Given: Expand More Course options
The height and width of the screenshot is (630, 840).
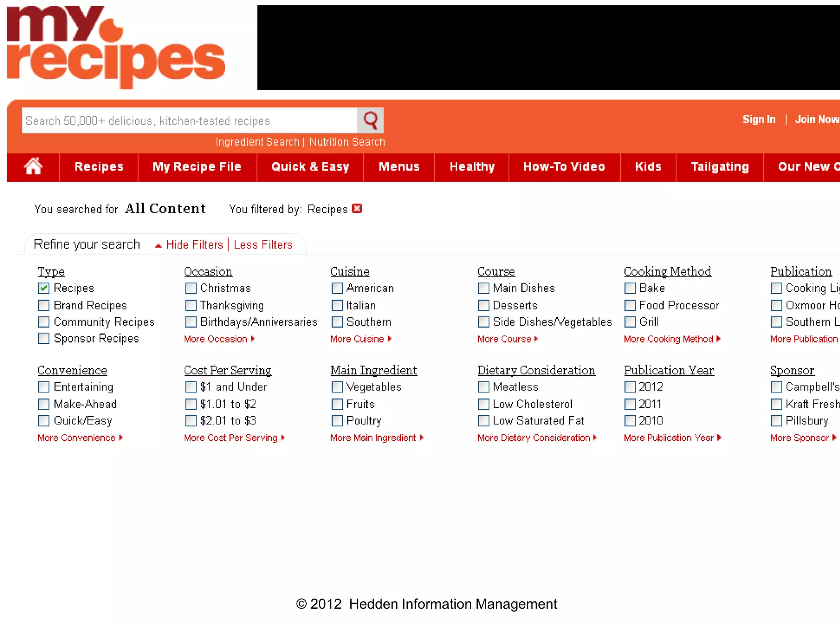Looking at the screenshot, I should 508,339.
